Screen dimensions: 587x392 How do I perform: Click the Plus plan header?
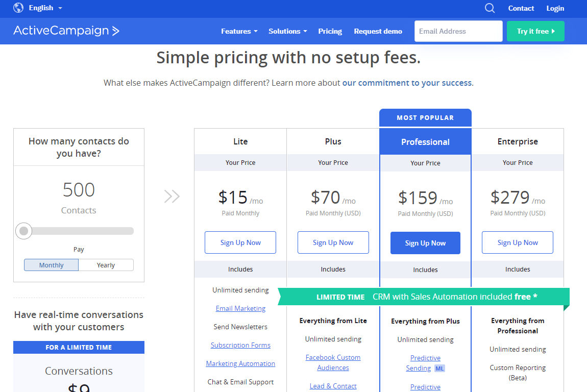coord(333,141)
